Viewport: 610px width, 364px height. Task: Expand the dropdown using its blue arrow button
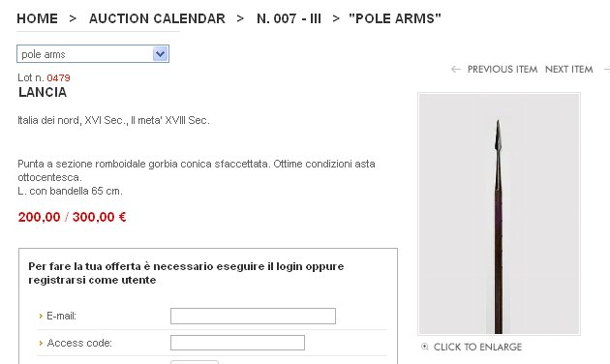[x=161, y=54]
